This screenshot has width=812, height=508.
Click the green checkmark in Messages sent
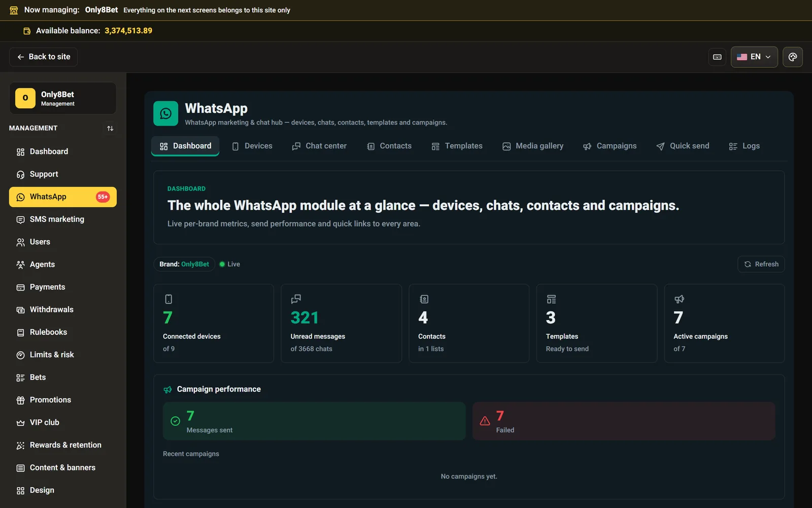pyautogui.click(x=176, y=421)
